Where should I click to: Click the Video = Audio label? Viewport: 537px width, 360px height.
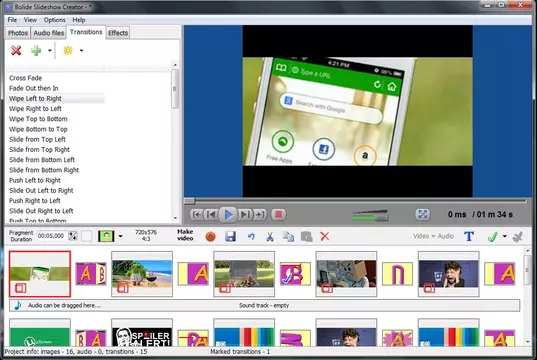pos(433,236)
